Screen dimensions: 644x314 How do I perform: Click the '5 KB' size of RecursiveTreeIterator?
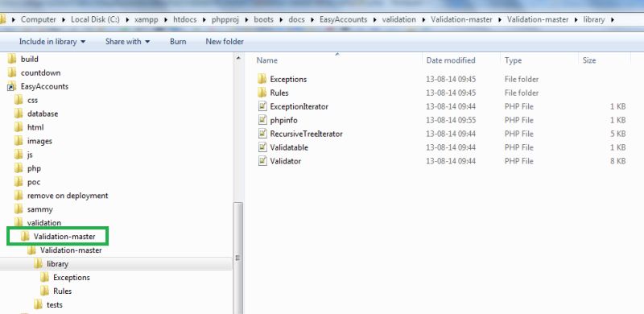[617, 134]
